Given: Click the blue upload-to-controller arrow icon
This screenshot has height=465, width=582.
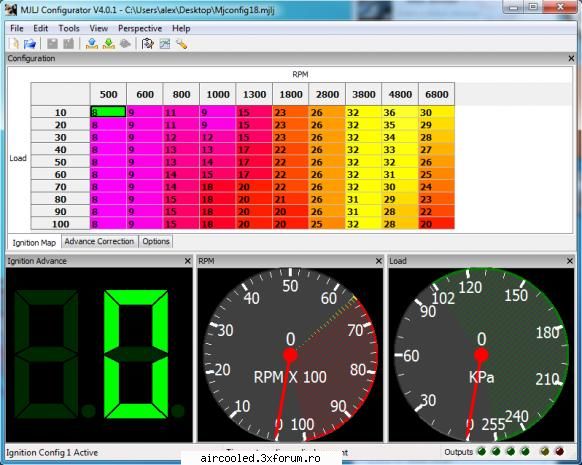Looking at the screenshot, I should coord(92,44).
